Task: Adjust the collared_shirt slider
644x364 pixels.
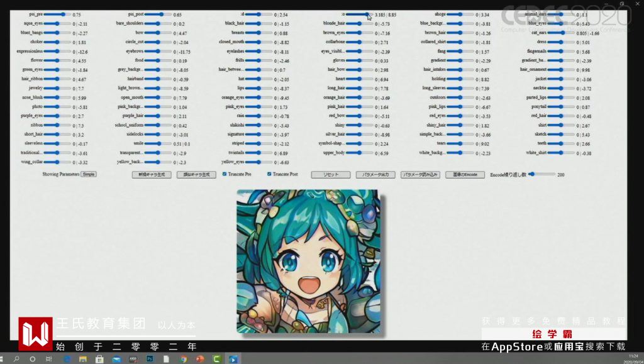Action: (x=460, y=42)
